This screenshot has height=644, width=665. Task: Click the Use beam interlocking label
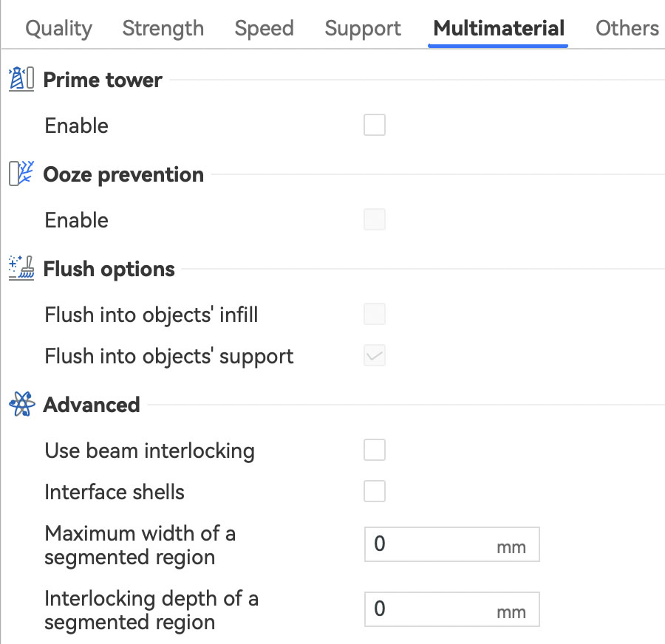coord(149,451)
